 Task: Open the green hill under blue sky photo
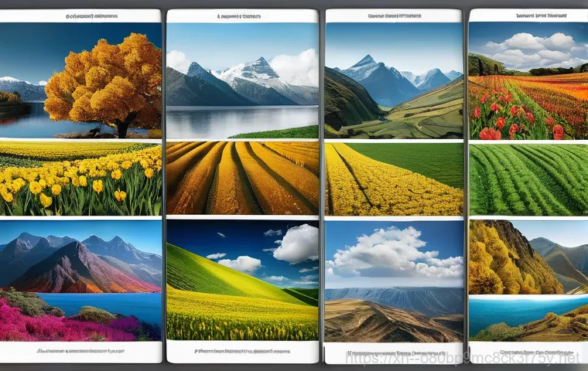[x=242, y=280]
